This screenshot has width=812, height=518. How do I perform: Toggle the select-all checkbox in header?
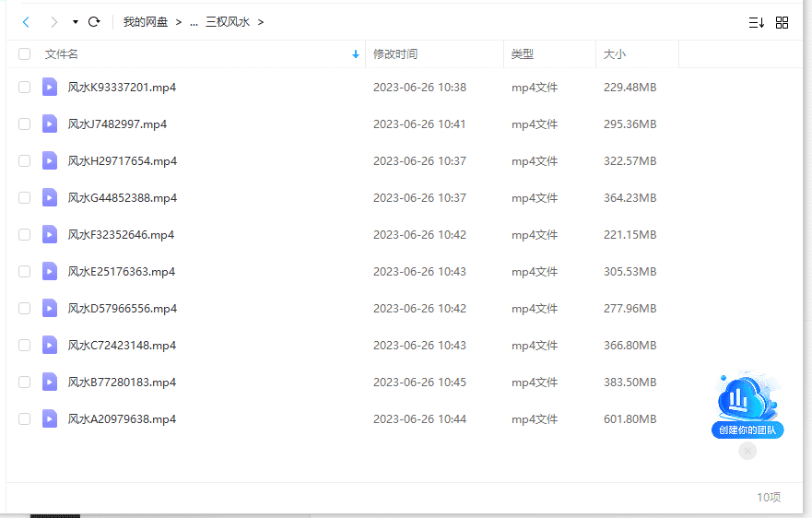pos(25,54)
